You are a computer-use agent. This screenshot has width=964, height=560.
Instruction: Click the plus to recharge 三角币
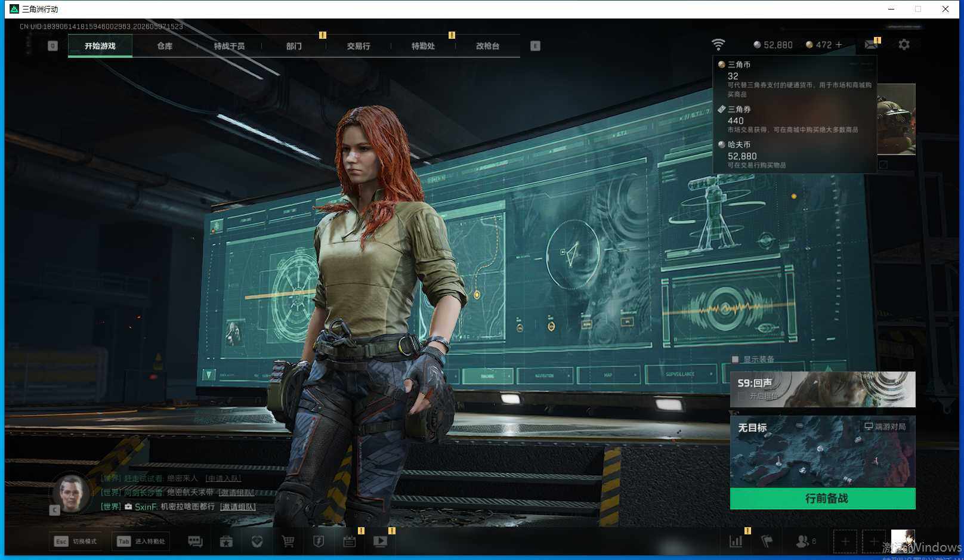click(x=839, y=45)
